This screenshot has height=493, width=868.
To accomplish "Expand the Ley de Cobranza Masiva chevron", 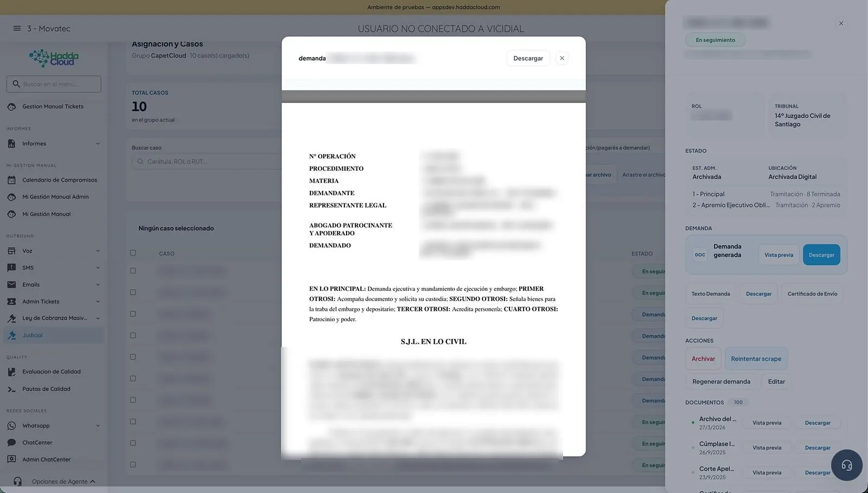I will point(98,318).
